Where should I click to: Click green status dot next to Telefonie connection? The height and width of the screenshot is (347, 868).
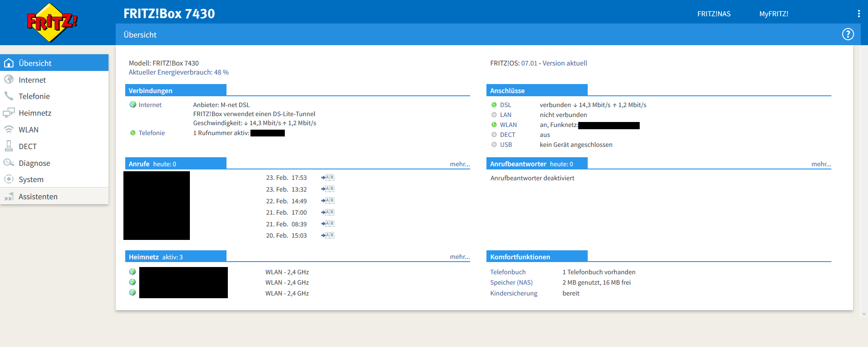click(133, 133)
